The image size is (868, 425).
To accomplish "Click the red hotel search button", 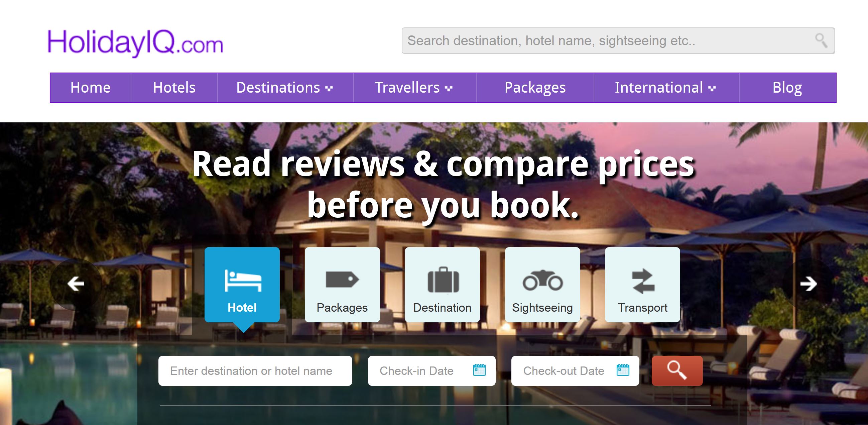I will coord(677,371).
